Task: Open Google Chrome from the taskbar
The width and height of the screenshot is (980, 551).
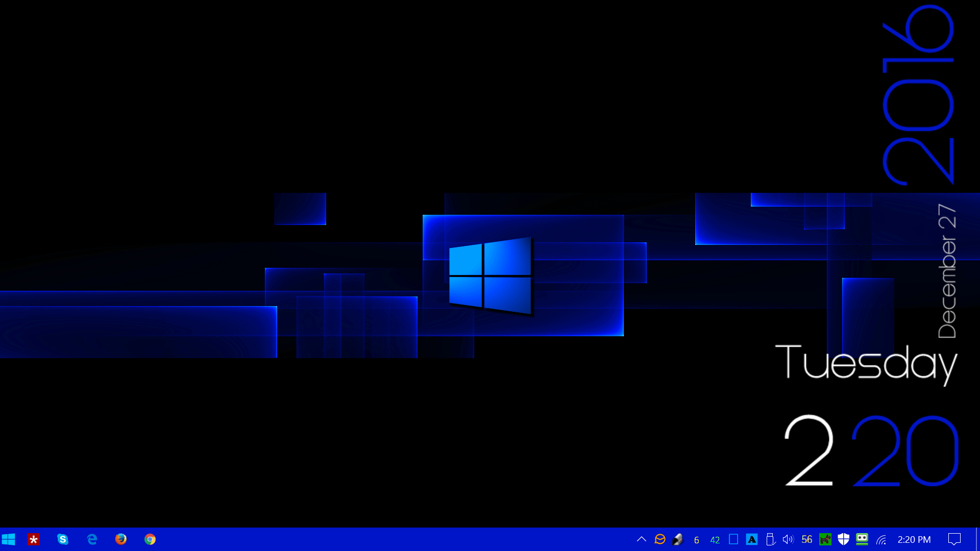Action: click(150, 539)
